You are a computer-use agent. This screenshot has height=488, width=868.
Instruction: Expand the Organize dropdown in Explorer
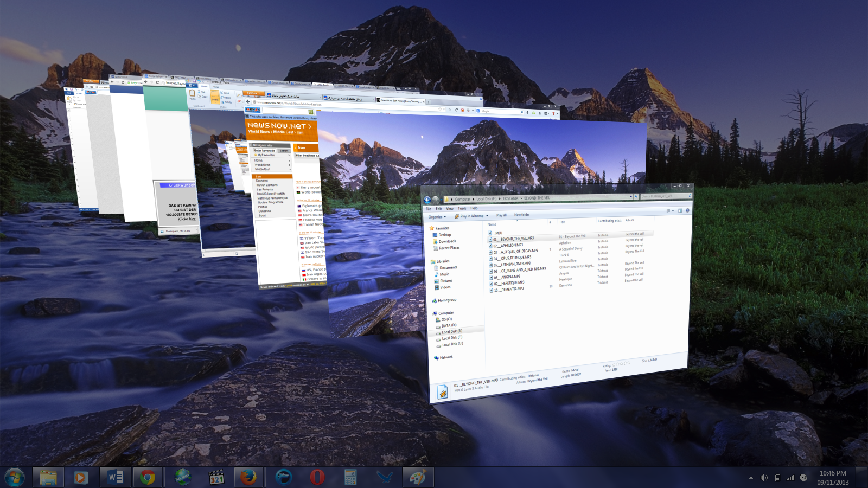[437, 217]
